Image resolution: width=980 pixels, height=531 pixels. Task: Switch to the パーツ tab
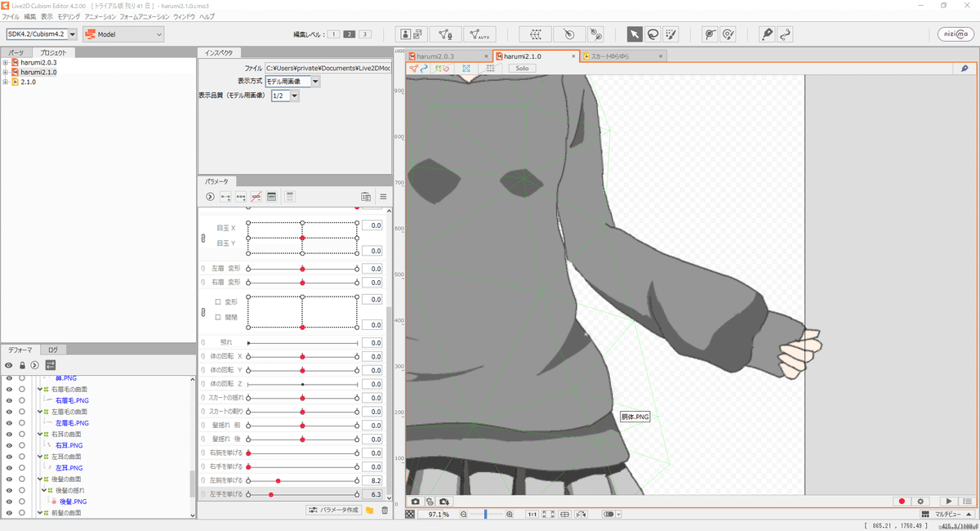(x=16, y=52)
